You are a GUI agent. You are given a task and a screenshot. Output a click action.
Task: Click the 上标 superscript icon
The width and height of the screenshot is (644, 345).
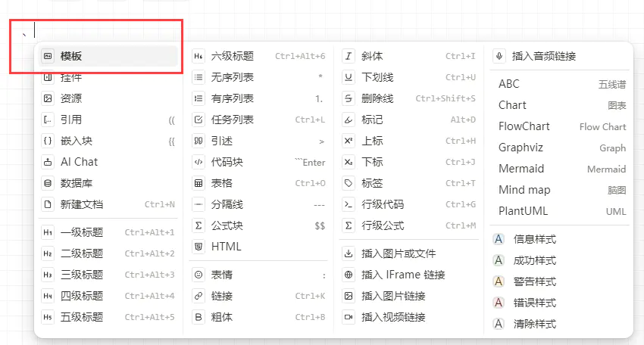(349, 141)
